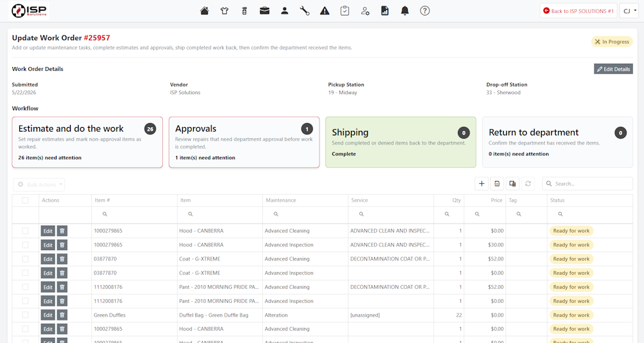Click the Price column filter field
The height and width of the screenshot is (343, 644).
tap(485, 214)
